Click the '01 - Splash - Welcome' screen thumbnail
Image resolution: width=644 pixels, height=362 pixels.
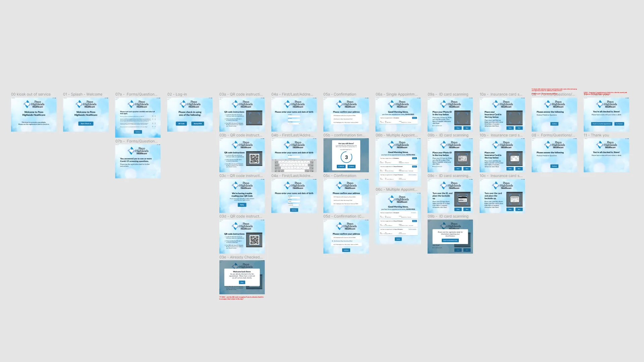(x=86, y=114)
